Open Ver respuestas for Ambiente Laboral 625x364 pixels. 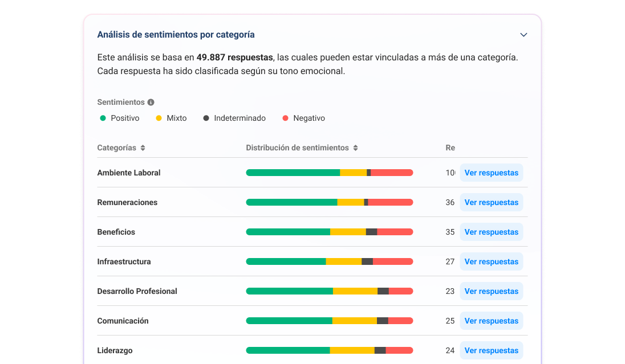491,173
